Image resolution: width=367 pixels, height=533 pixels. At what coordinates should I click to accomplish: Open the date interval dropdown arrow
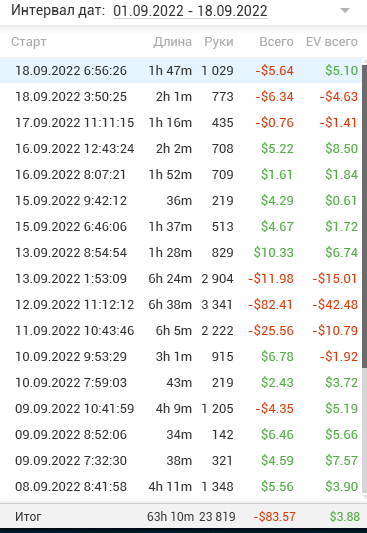coord(345,11)
